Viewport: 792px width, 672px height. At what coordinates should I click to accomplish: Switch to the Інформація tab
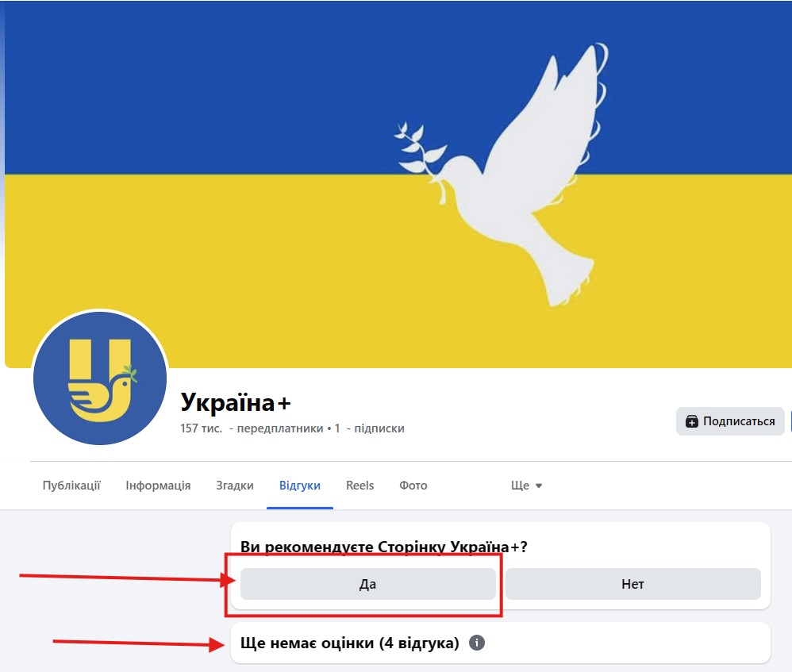(x=158, y=486)
